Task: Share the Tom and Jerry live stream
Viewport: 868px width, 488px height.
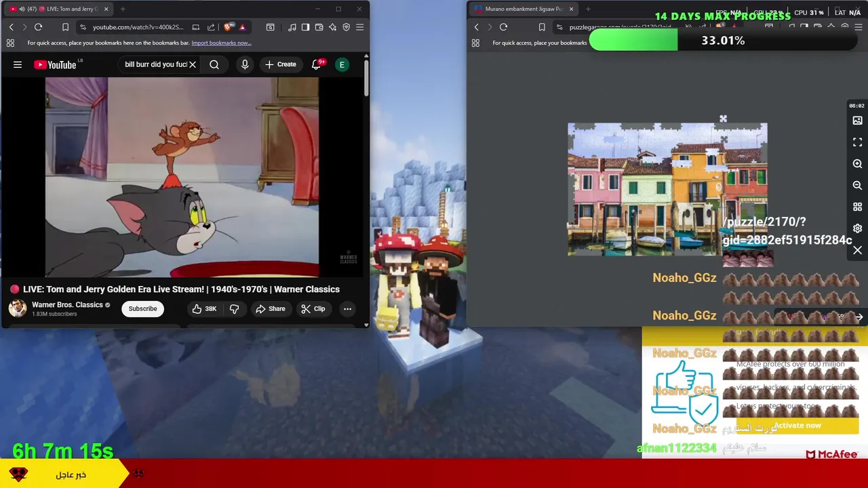Action: click(x=270, y=309)
